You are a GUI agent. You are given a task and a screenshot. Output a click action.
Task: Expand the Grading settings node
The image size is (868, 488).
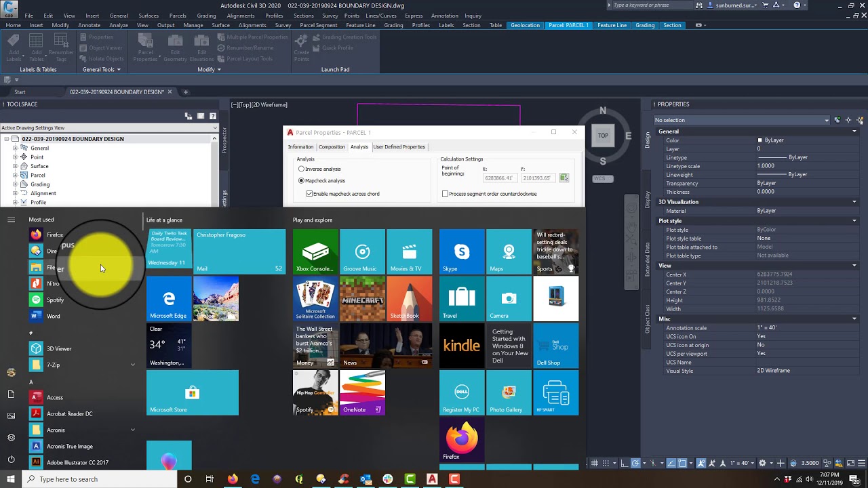tap(15, 184)
